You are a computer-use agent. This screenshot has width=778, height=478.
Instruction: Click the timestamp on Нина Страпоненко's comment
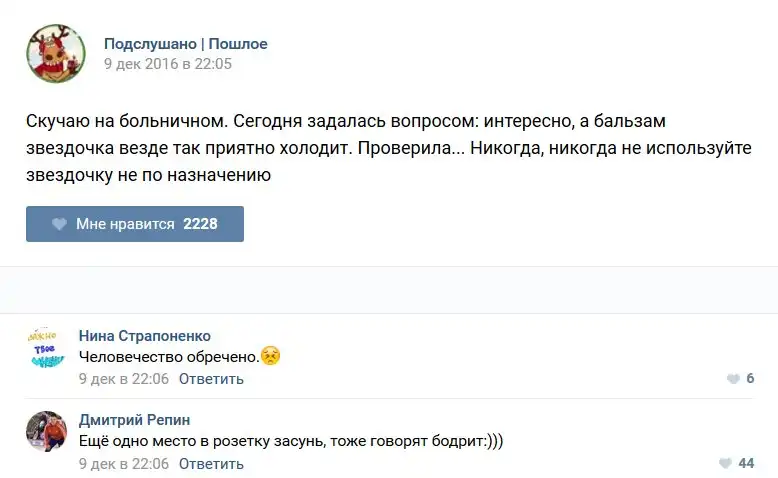click(124, 379)
